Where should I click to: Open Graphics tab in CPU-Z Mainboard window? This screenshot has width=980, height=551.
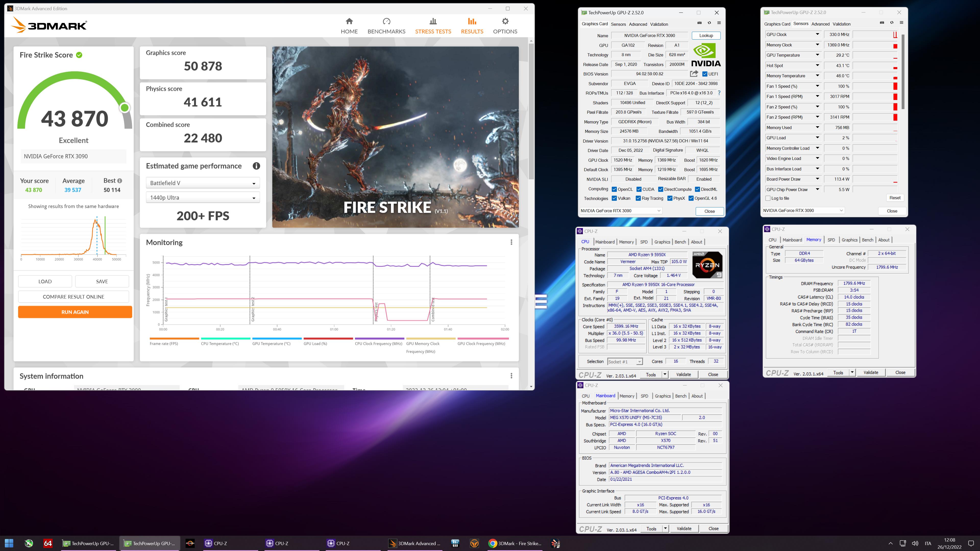click(662, 396)
